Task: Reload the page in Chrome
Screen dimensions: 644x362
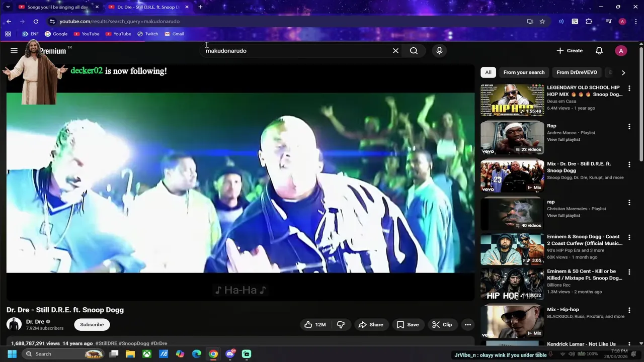Action: click(x=36, y=22)
